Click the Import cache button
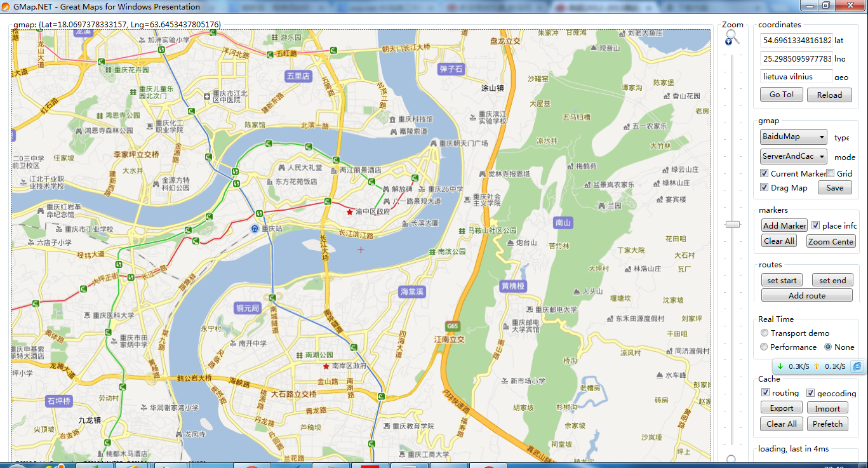 [x=827, y=408]
